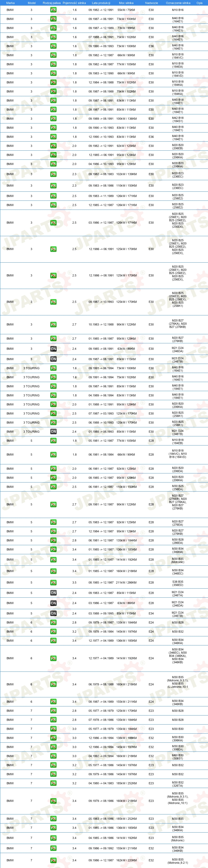Click production years '01.1988 -> 12.1991'
208x868 pixels.
tap(101, 405)
